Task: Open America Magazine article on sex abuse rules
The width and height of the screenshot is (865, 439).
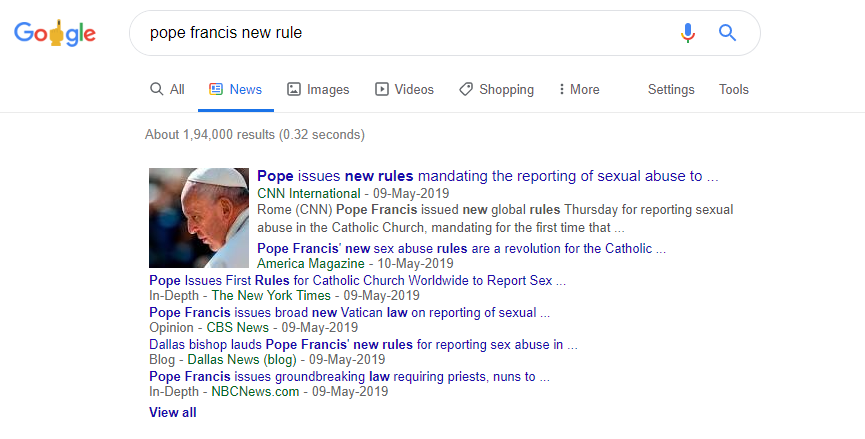Action: 461,248
